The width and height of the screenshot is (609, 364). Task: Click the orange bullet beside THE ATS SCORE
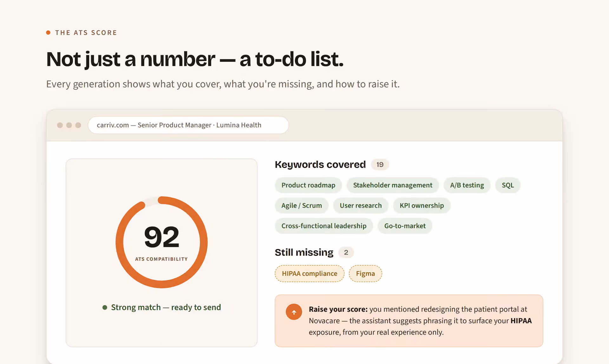[48, 33]
